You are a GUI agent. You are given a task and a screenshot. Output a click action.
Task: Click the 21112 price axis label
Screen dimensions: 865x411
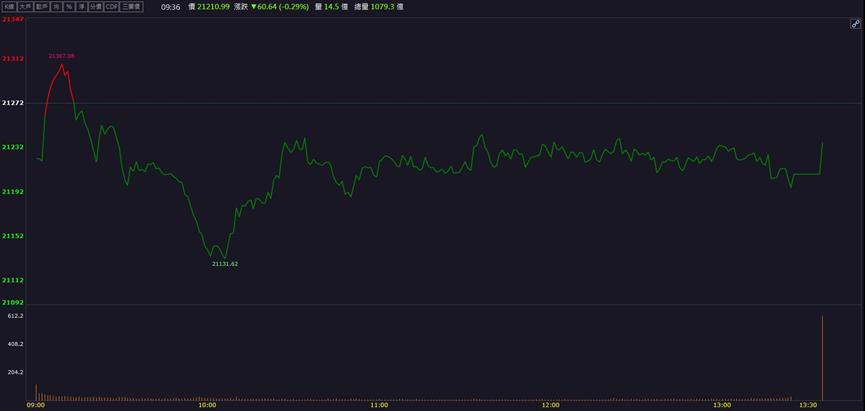click(x=12, y=280)
